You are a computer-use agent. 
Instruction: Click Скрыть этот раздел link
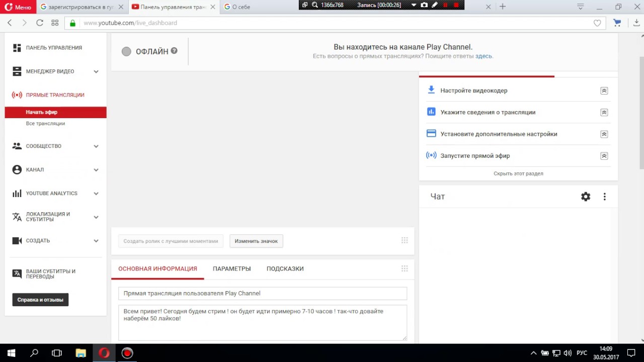518,173
